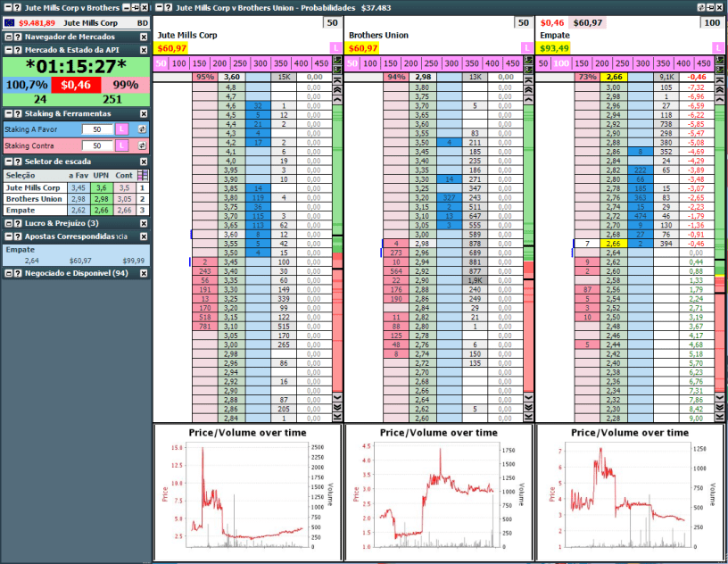
Task: Collapse the Navegador de Mercados panel
Action: 9,37
